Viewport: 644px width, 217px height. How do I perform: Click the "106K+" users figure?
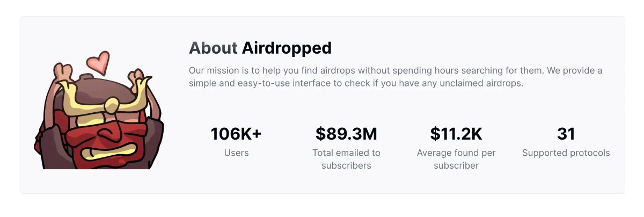pyautogui.click(x=236, y=134)
